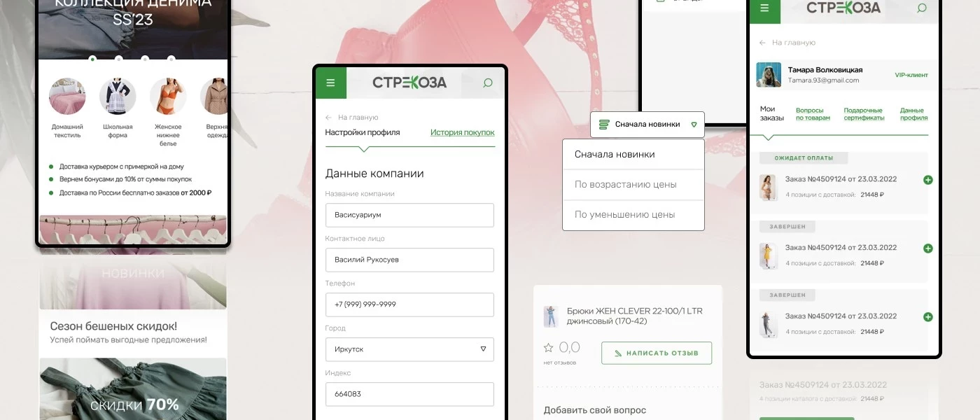Click the 'Телефон' input field

[409, 304]
